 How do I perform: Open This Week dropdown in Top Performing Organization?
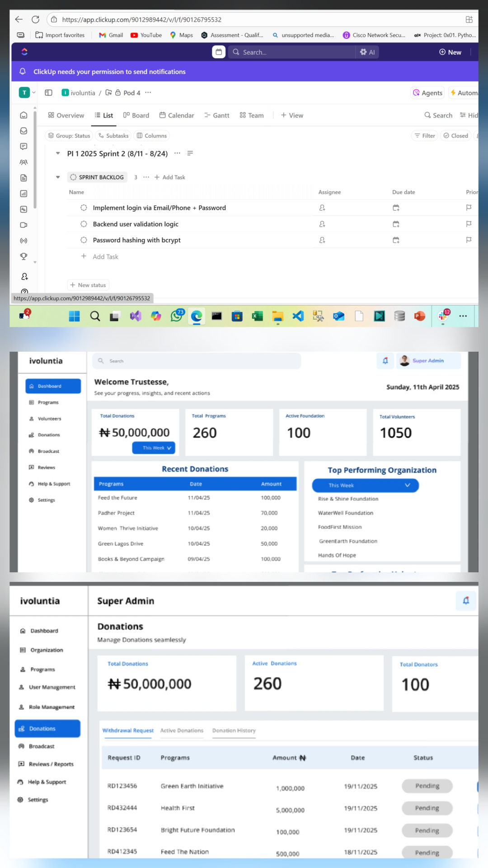(365, 485)
